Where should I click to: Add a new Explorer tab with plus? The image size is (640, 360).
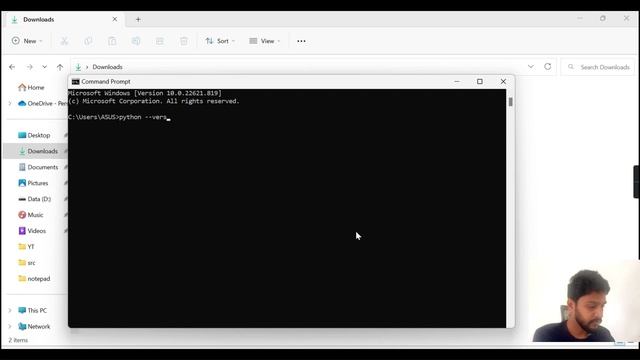138,19
